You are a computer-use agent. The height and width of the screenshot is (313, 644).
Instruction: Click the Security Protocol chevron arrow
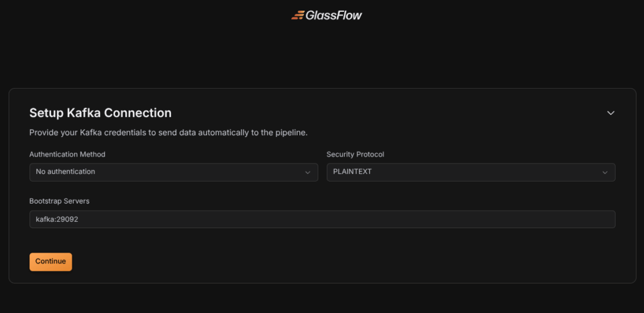point(605,172)
